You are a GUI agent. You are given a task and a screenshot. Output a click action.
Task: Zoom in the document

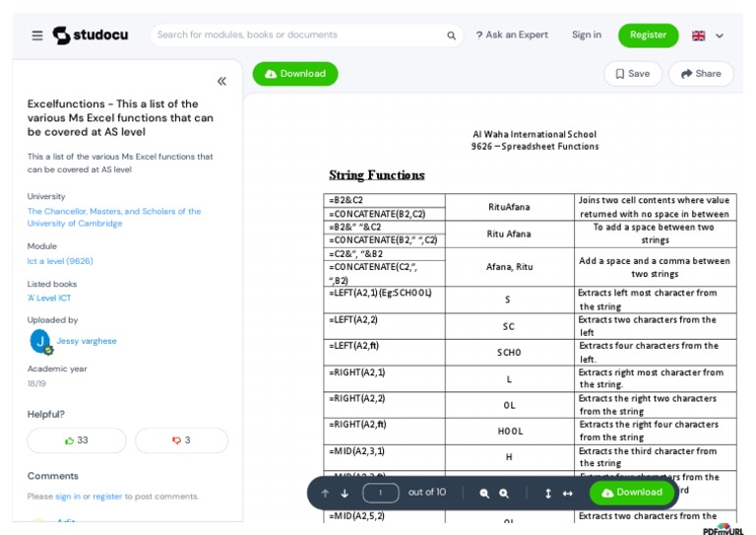pyautogui.click(x=504, y=493)
